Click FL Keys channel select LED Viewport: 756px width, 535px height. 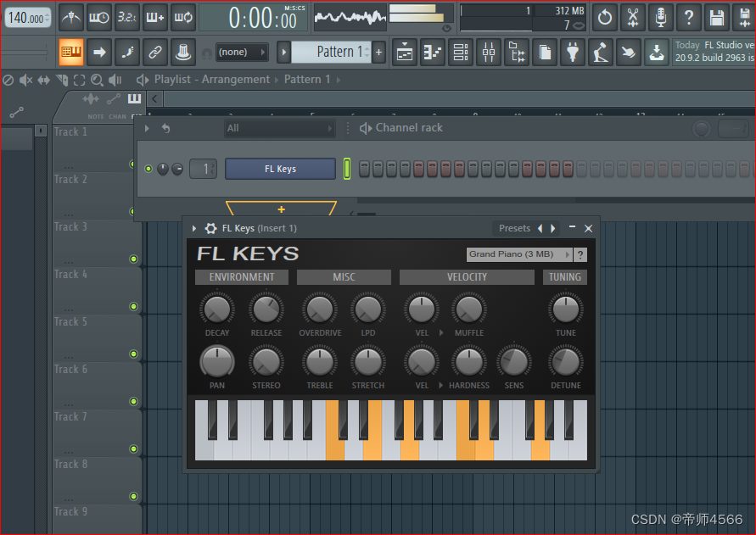click(347, 169)
